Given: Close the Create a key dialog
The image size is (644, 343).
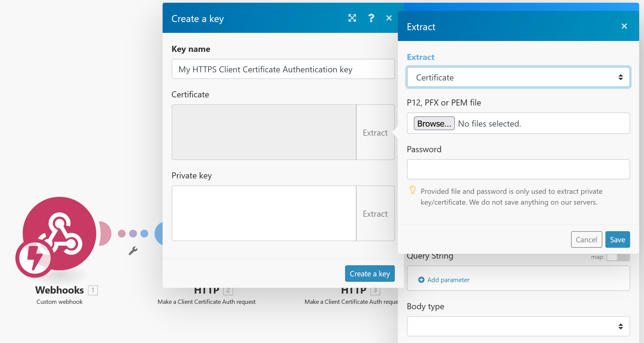Looking at the screenshot, I should tap(389, 18).
